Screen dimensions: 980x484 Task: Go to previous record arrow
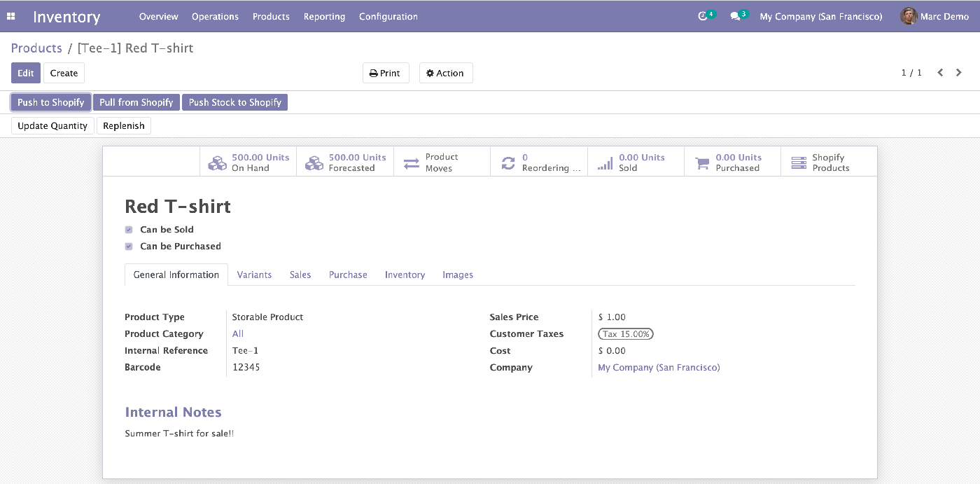pyautogui.click(x=940, y=73)
